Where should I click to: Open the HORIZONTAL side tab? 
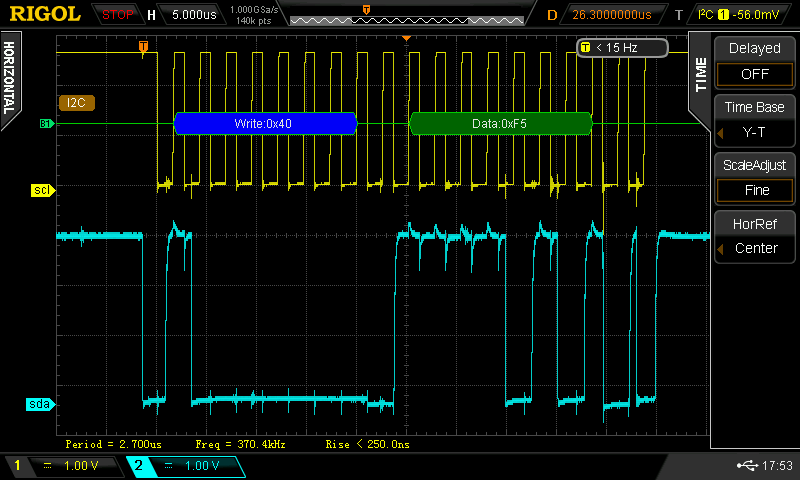tap(9, 78)
